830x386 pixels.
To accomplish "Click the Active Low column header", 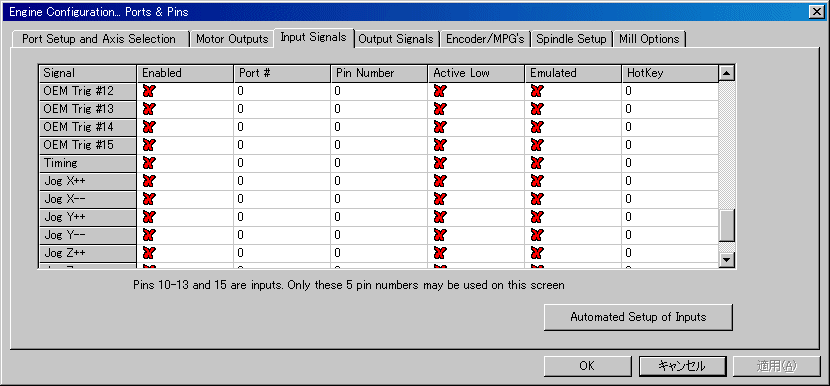I will click(x=476, y=73).
